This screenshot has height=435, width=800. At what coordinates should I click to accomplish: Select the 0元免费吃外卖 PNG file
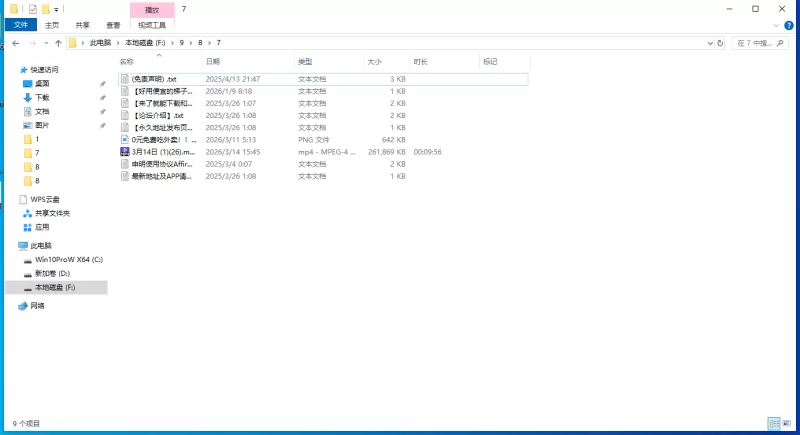pos(165,140)
